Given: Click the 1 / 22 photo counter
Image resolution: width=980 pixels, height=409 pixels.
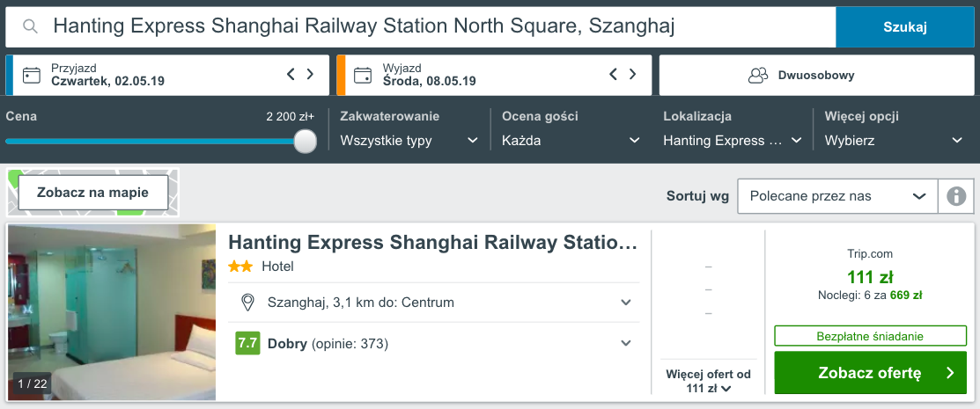Looking at the screenshot, I should tap(33, 384).
